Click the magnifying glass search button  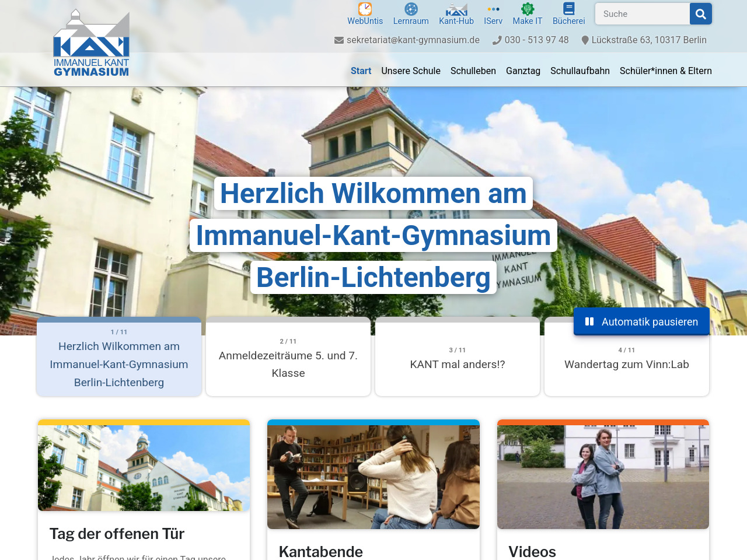[x=700, y=14]
